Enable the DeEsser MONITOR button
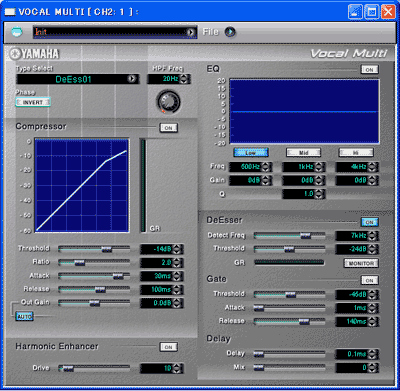Image resolution: width=400 pixels, height=391 pixels. (361, 263)
